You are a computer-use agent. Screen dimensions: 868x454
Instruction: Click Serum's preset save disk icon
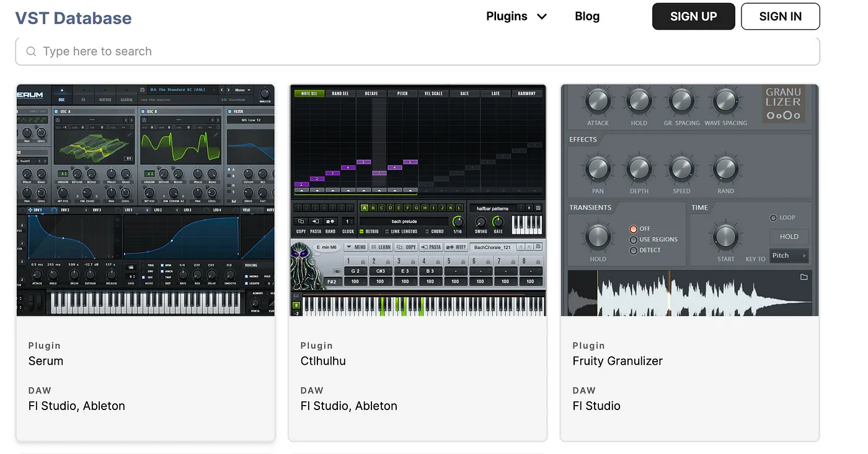(143, 90)
